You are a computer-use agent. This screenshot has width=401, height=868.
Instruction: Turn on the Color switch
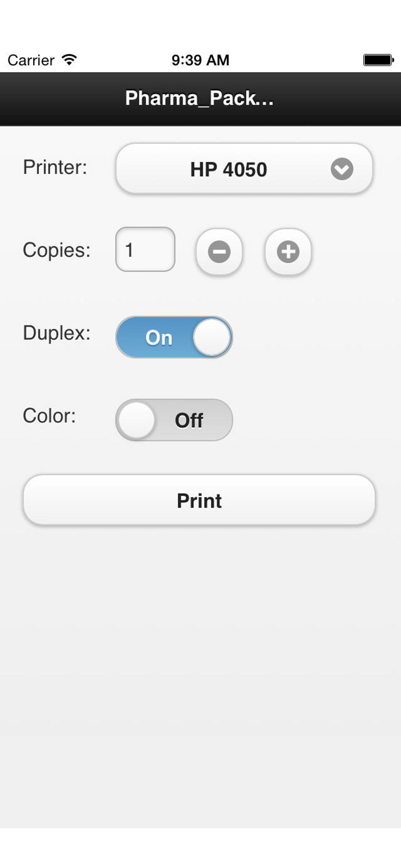pyautogui.click(x=174, y=420)
